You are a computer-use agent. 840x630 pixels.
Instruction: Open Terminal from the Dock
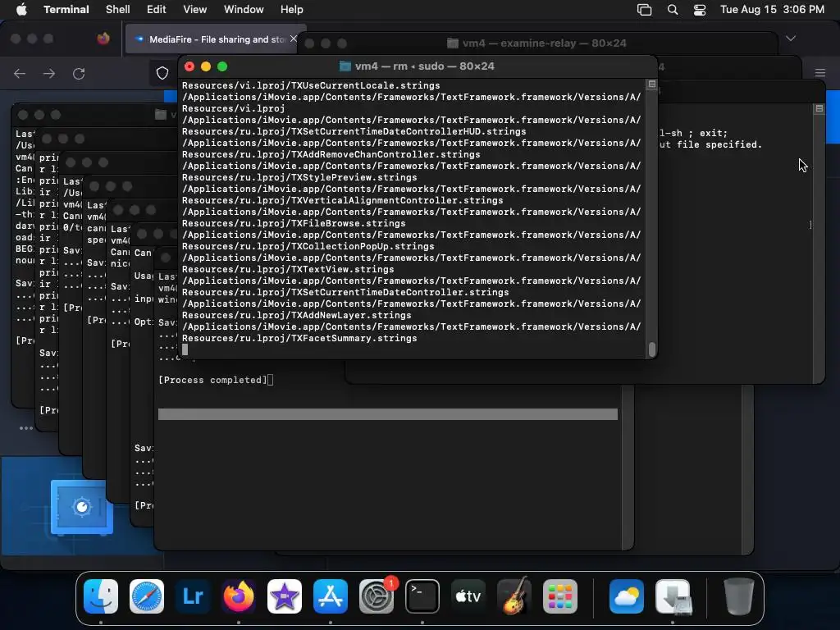click(x=422, y=596)
